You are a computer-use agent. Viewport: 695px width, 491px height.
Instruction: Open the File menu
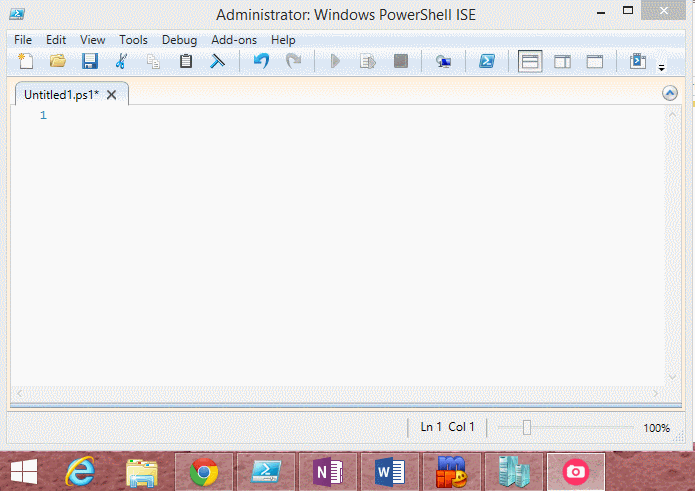[23, 40]
